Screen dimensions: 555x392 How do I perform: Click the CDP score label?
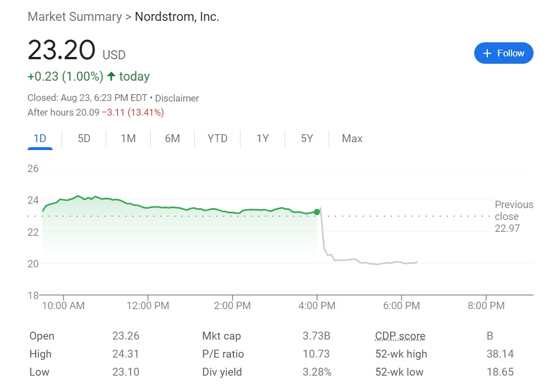pos(400,336)
